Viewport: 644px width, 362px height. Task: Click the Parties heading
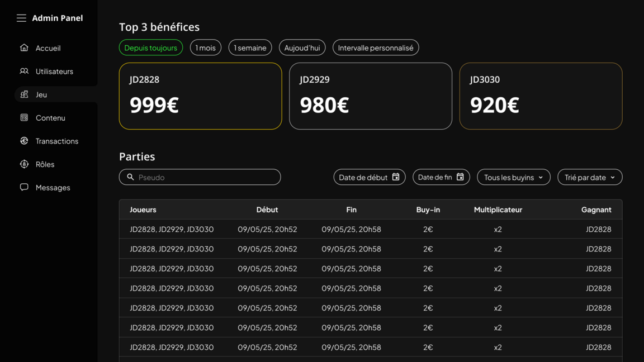point(137,156)
